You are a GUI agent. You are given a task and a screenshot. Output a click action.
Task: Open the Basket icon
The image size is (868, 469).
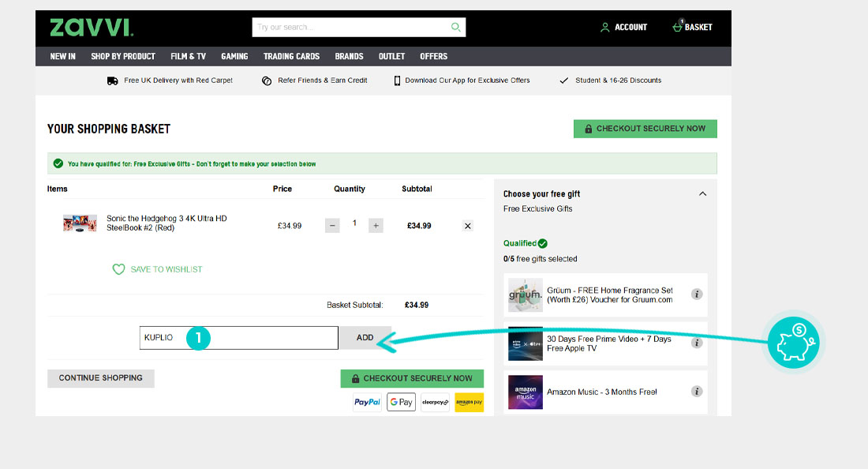coord(678,25)
